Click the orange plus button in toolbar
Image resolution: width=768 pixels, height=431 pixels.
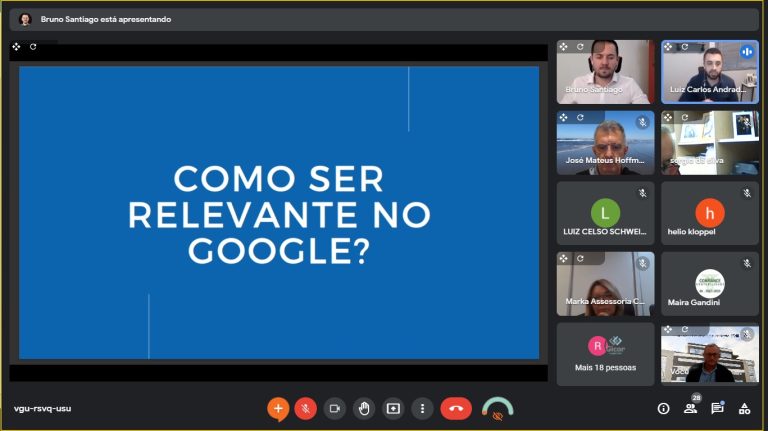point(277,408)
